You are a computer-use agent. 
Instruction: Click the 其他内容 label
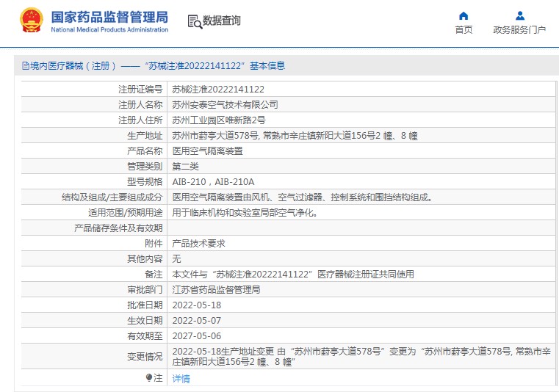(145, 258)
